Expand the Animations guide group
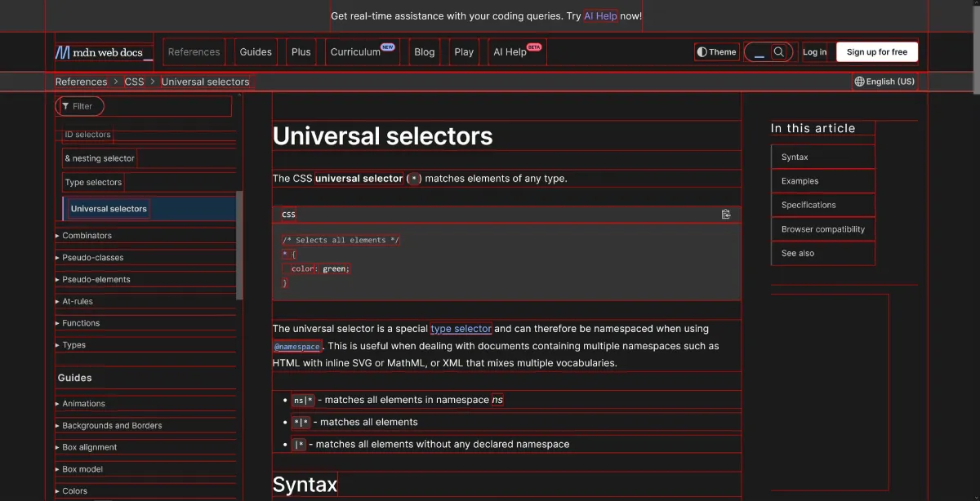 (x=83, y=404)
